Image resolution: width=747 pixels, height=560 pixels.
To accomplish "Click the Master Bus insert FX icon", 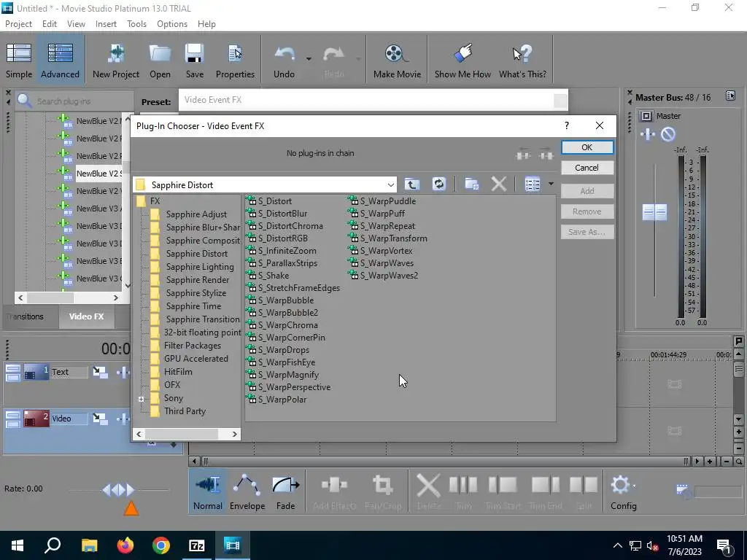I will (x=648, y=134).
